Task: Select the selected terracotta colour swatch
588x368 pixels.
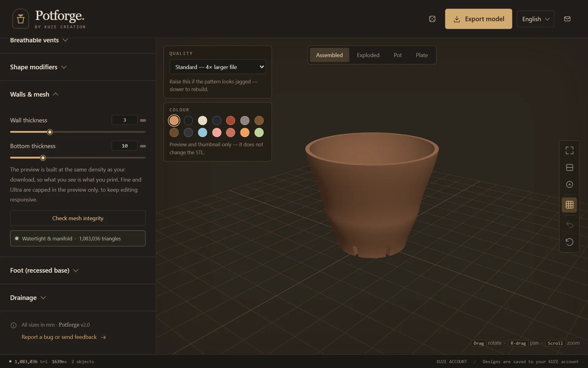Action: point(174,121)
